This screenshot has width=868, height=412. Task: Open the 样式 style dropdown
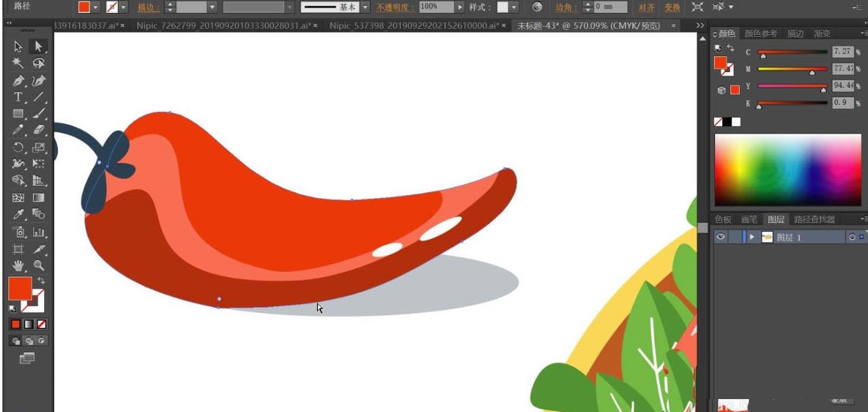tap(514, 7)
